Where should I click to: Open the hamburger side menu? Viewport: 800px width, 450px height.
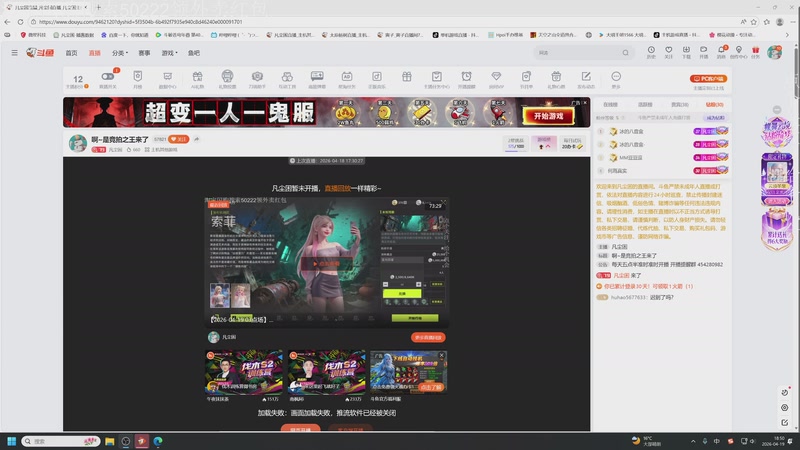[14, 53]
